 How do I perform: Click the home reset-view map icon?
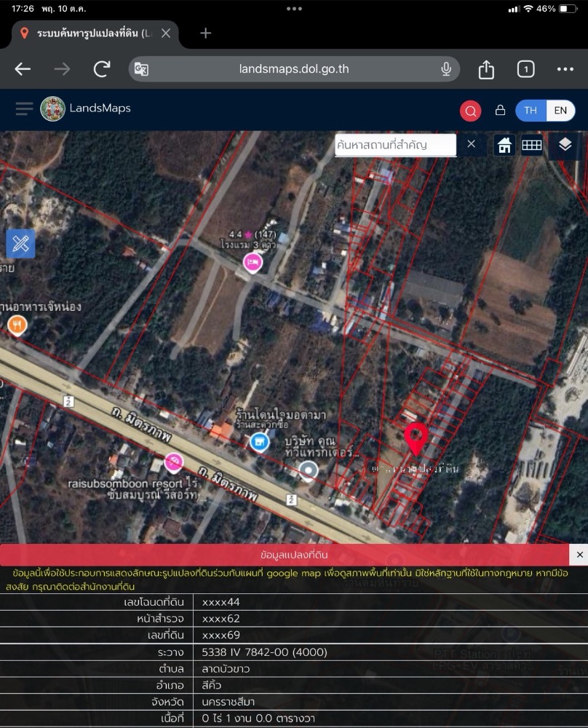pyautogui.click(x=505, y=145)
